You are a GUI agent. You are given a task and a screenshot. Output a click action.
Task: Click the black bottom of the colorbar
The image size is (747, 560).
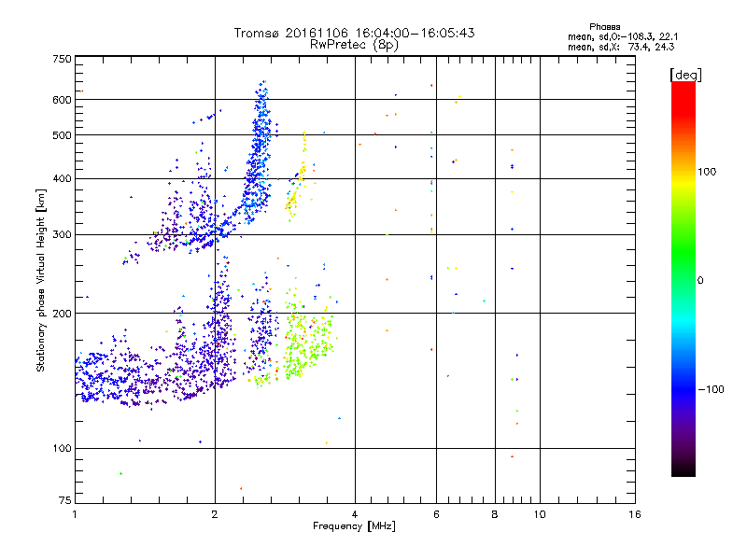tap(684, 470)
